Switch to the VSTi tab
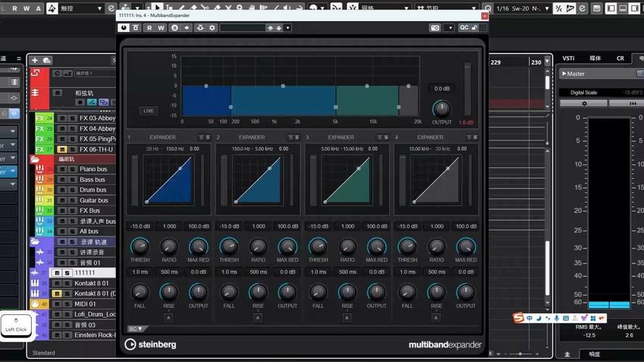 tap(568, 59)
